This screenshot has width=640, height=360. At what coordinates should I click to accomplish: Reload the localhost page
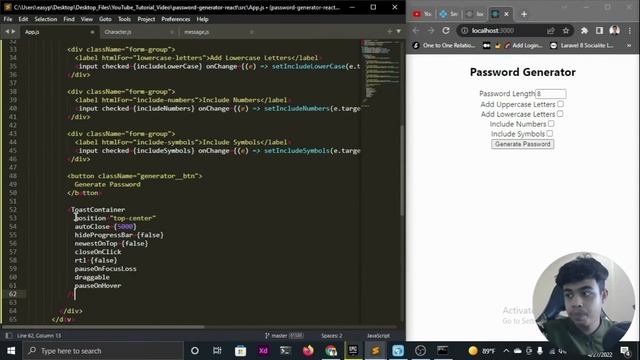tap(446, 31)
